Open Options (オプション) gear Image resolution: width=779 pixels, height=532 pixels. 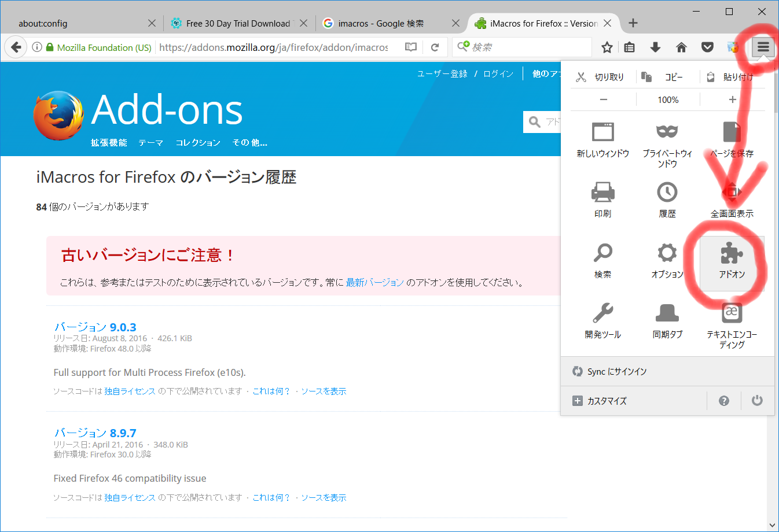(x=667, y=260)
